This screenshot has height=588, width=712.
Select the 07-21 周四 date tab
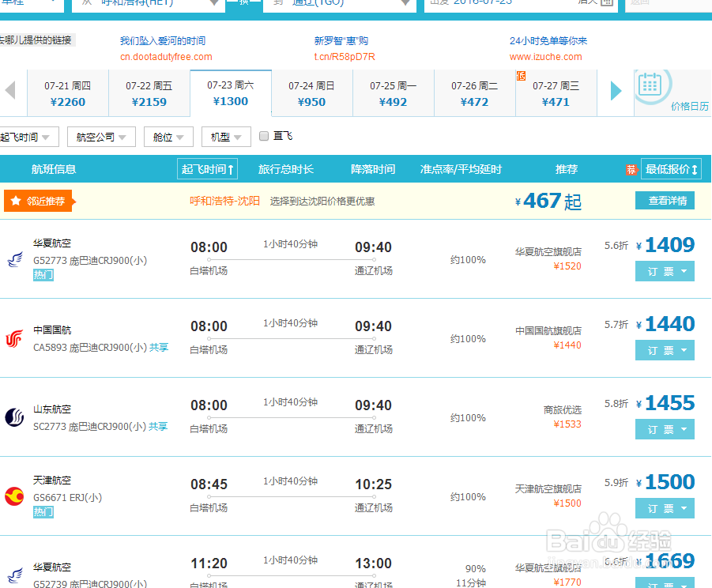68,93
